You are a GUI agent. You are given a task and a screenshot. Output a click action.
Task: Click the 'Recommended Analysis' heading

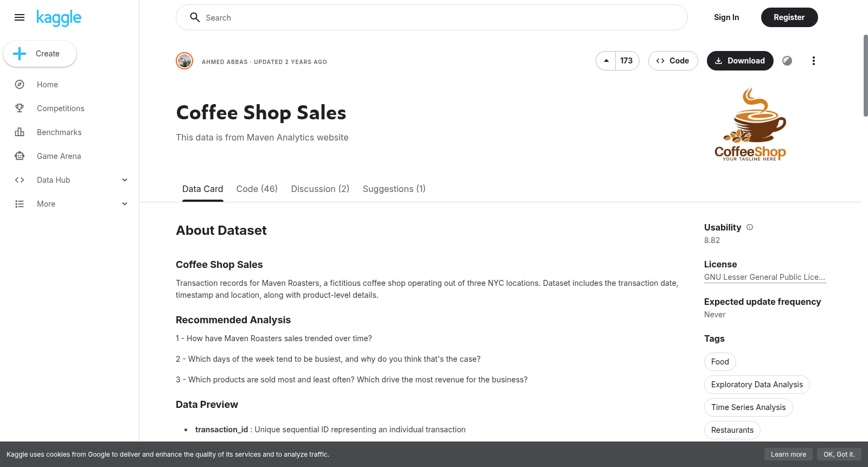(x=233, y=320)
